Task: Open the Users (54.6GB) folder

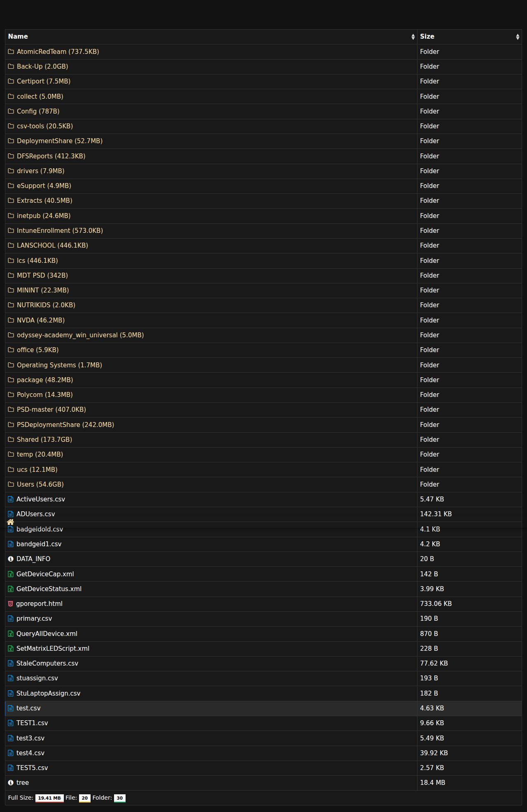Action: click(40, 485)
